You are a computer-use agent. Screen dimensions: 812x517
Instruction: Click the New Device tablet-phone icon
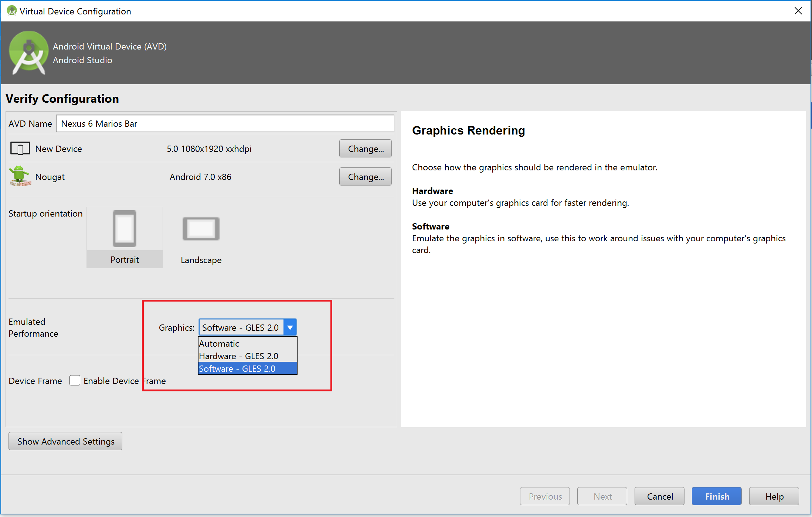point(20,149)
